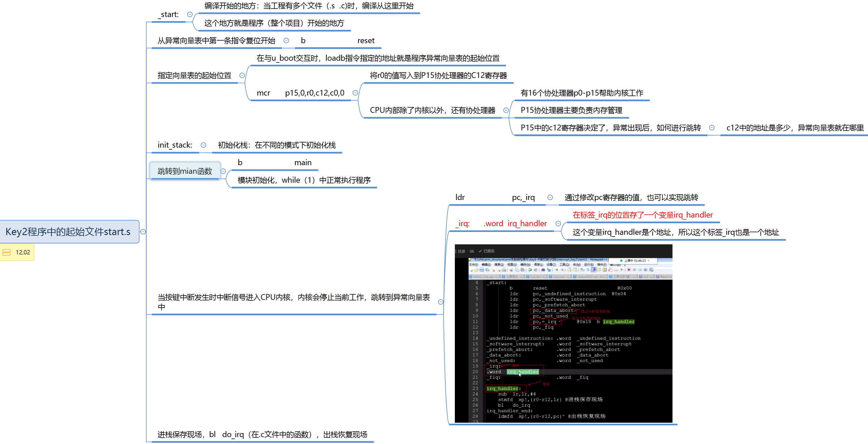The height and width of the screenshot is (444, 868).
Task: Collapse the ldr pc,_irq child note
Action: pyautogui.click(x=550, y=197)
